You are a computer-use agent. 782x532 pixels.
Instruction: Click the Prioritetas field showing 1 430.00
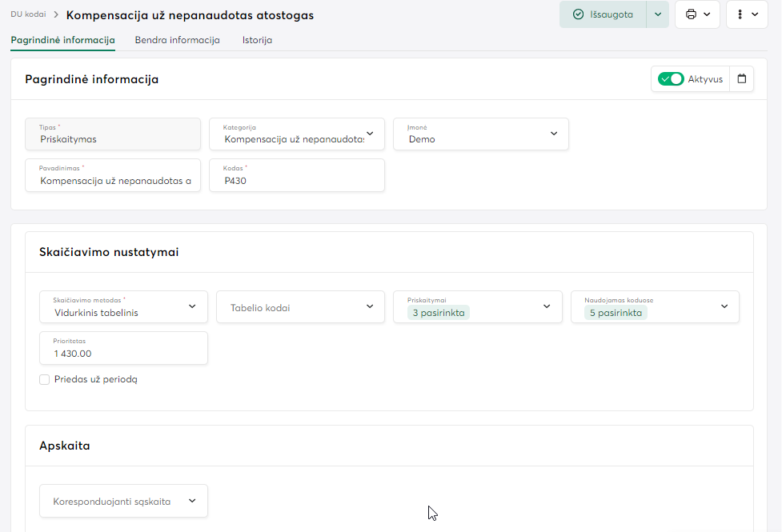coord(123,353)
